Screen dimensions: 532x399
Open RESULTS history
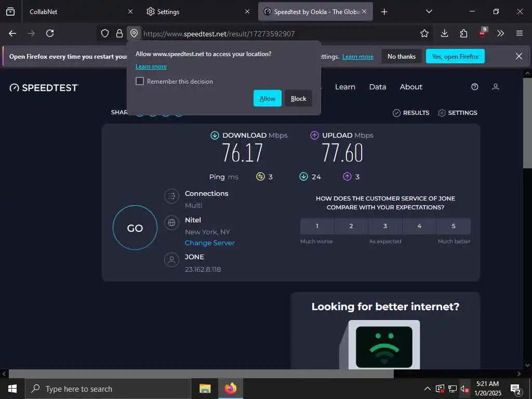(411, 113)
